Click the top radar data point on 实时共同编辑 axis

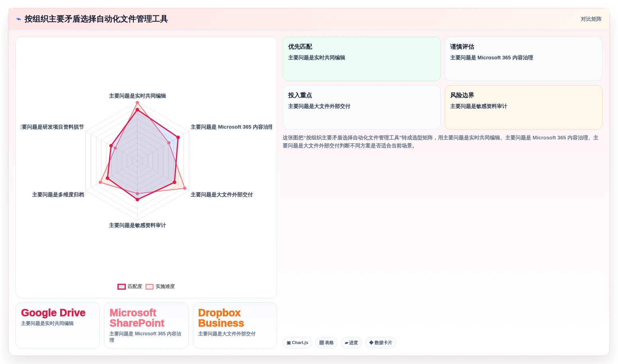pyautogui.click(x=137, y=103)
